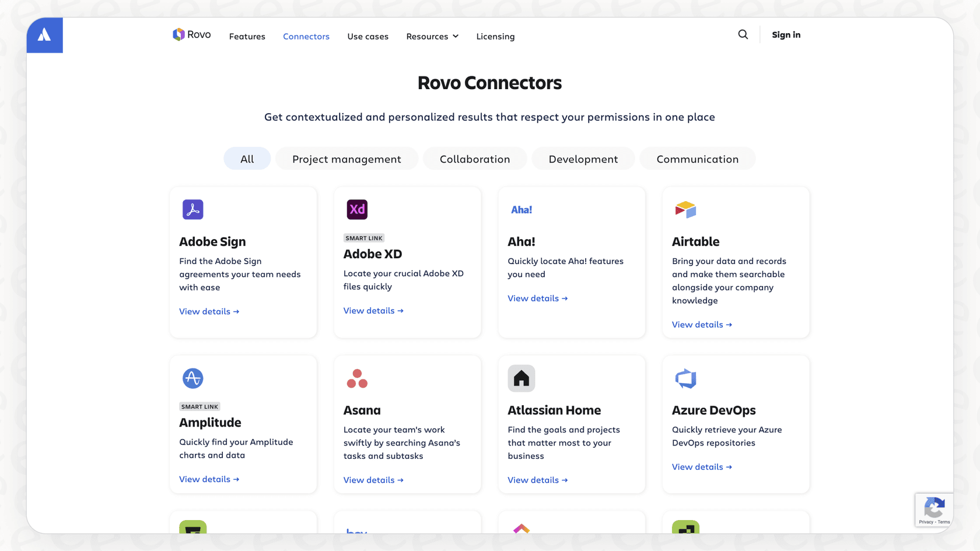Open the search magnifier icon
Viewport: 980px width, 551px height.
743,34
